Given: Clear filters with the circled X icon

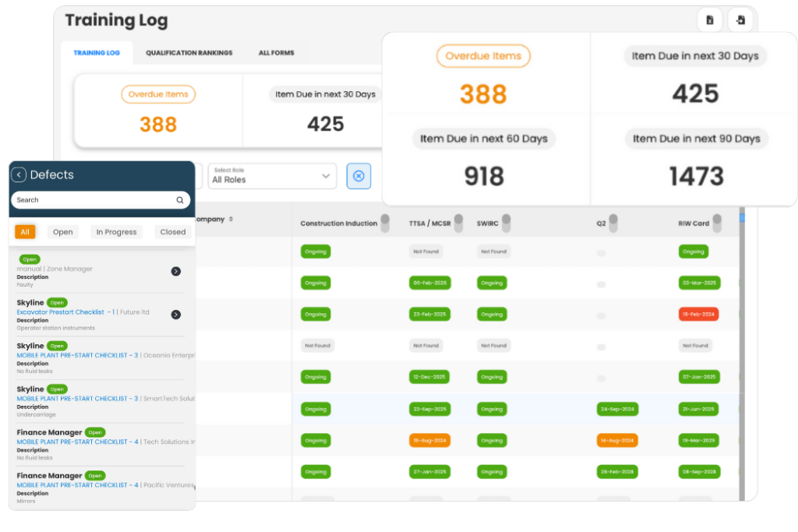Looking at the screenshot, I should pos(358,176).
